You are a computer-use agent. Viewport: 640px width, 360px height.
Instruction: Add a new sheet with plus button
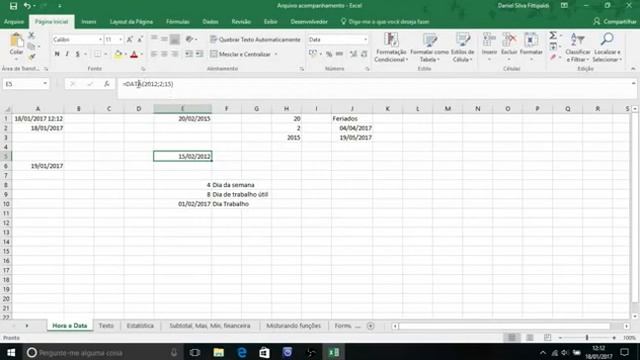pos(370,326)
